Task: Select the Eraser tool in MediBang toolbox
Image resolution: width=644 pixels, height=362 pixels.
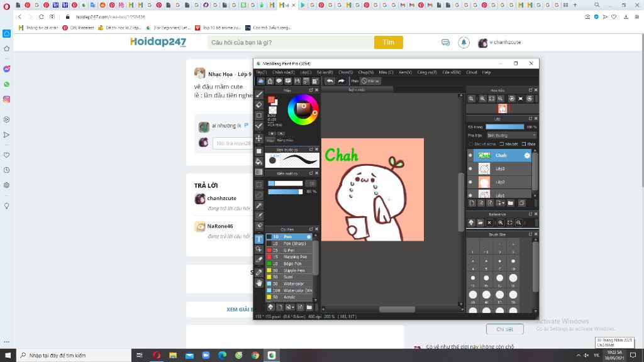Action: click(259, 105)
